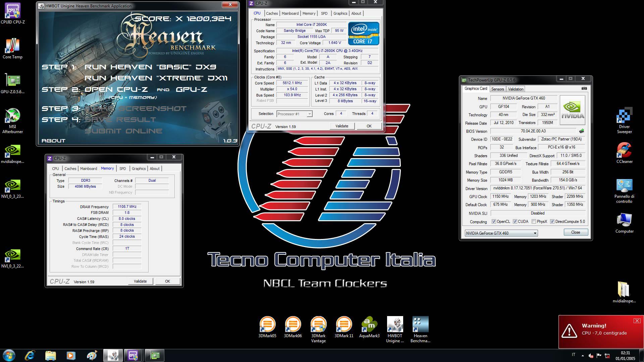Image resolution: width=644 pixels, height=362 pixels.
Task: Open Windows Explorer taskbar icon
Action: pyautogui.click(x=50, y=355)
